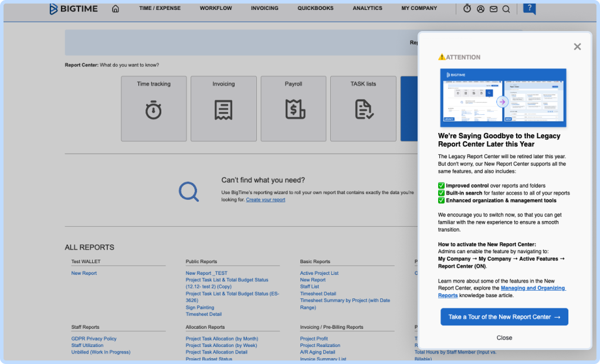The width and height of the screenshot is (600, 364).
Task: Open the Invoicing report tile
Action: [x=223, y=108]
